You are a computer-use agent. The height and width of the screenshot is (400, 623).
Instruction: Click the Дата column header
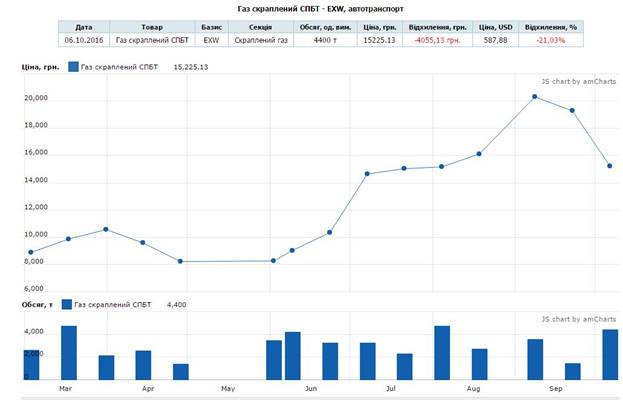[84, 27]
